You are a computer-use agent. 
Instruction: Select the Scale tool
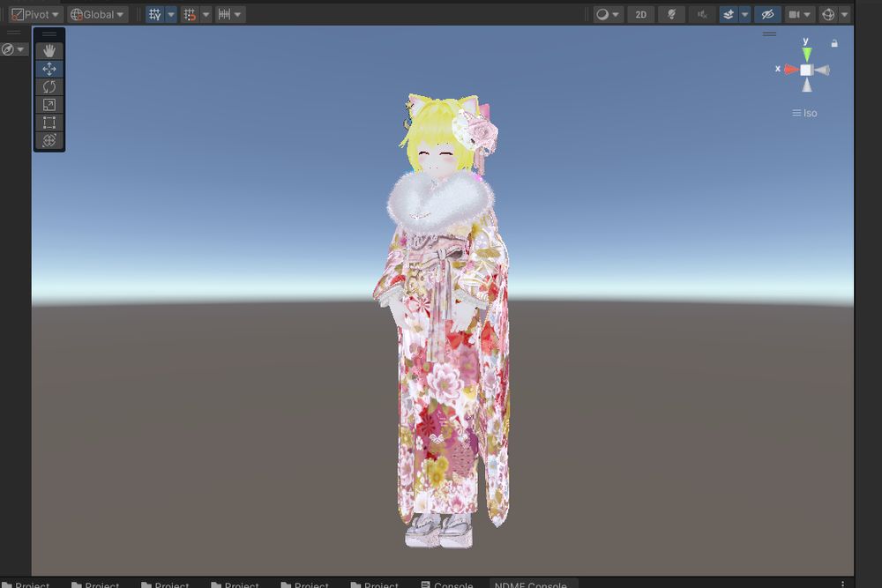[x=49, y=105]
